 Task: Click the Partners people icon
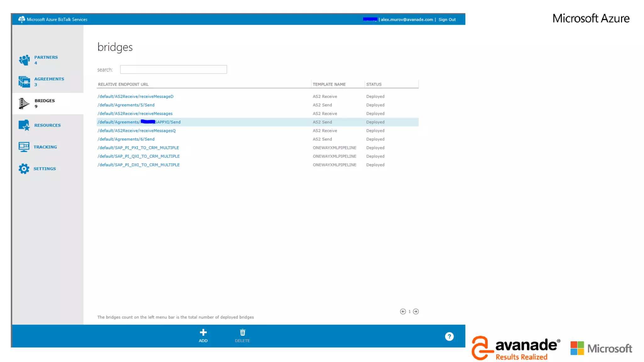tap(24, 60)
